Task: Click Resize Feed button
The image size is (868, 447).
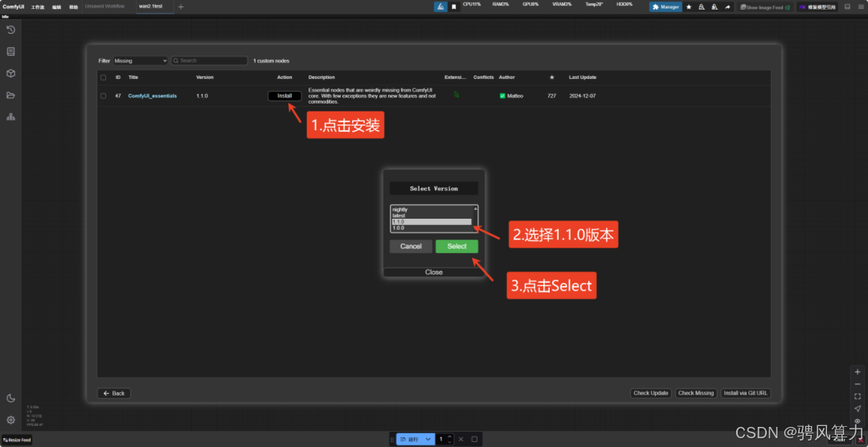Action: coord(17,440)
